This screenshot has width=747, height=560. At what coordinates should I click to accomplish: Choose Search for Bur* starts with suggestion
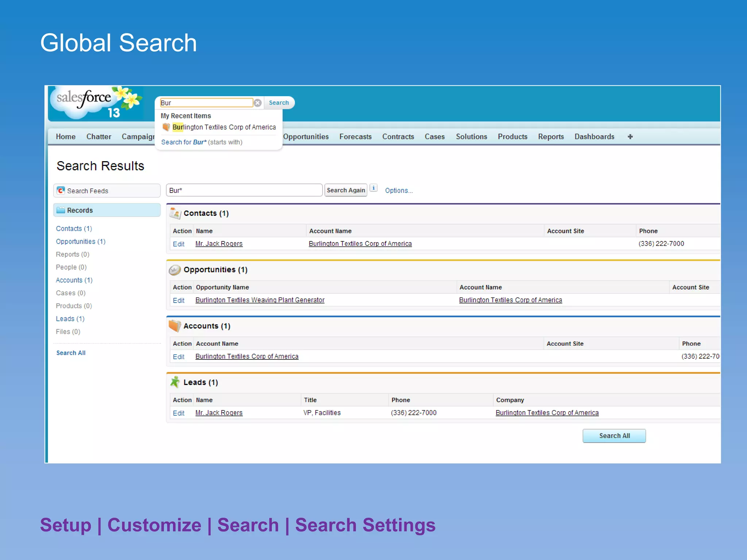tap(202, 142)
